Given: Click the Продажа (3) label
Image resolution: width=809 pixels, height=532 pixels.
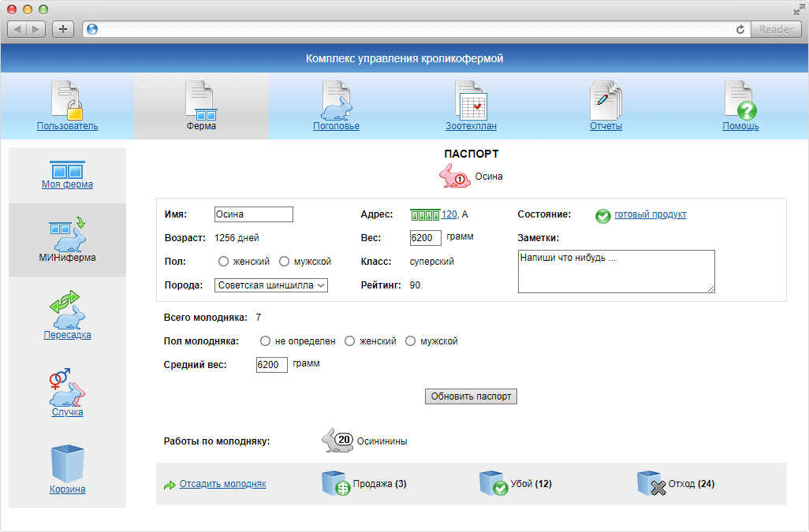Looking at the screenshot, I should pos(380,484).
